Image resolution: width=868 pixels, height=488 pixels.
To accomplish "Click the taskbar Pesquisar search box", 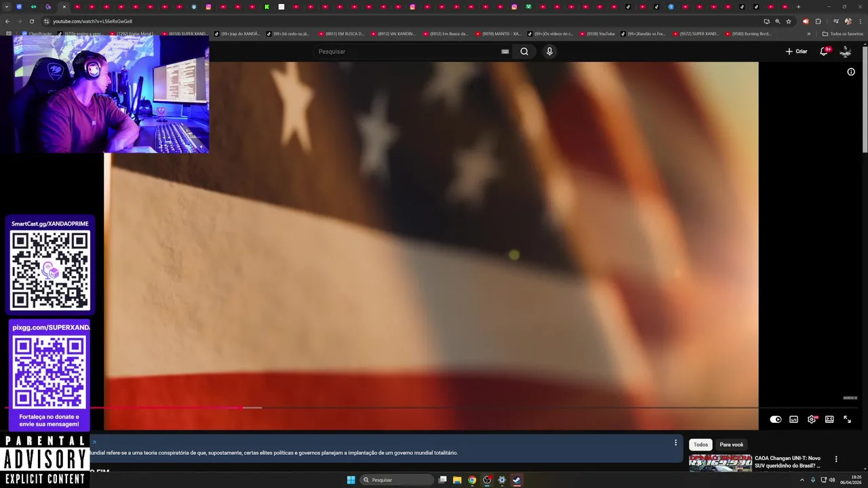I will click(x=397, y=480).
